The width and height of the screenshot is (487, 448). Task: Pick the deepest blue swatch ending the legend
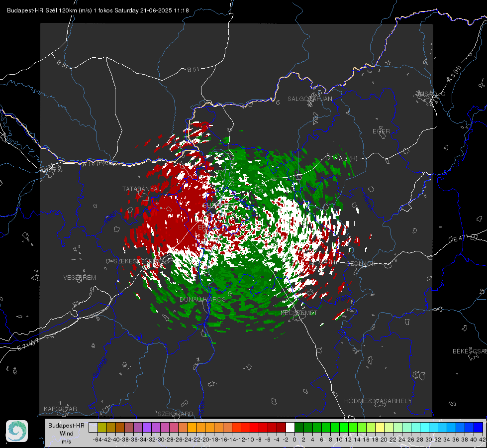pyautogui.click(x=479, y=427)
